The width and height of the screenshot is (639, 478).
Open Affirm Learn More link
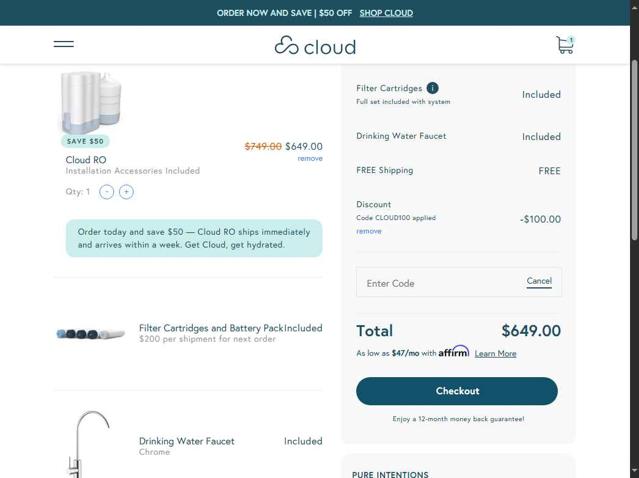point(495,354)
